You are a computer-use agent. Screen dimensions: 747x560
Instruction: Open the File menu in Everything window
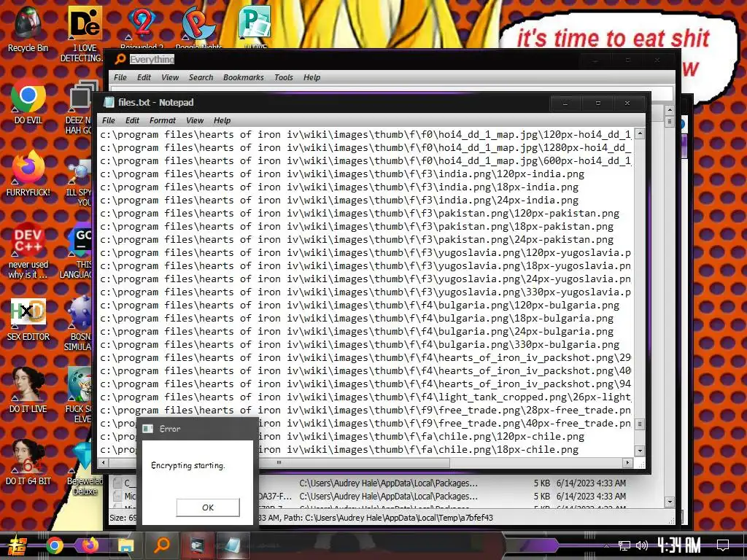pyautogui.click(x=120, y=77)
